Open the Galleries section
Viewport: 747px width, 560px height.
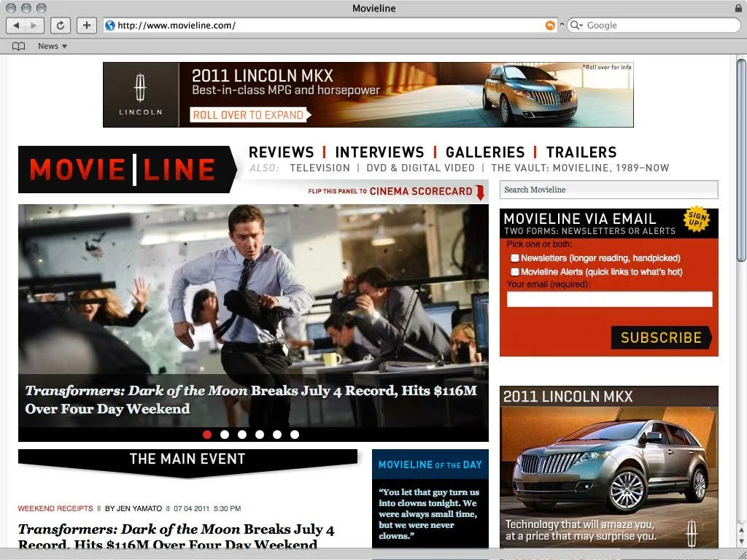click(x=485, y=152)
